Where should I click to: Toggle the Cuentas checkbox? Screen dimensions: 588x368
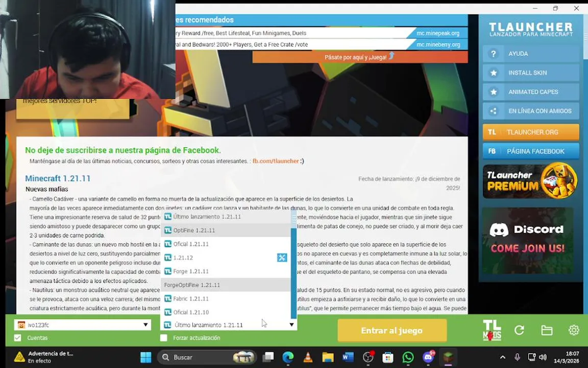[18, 337]
